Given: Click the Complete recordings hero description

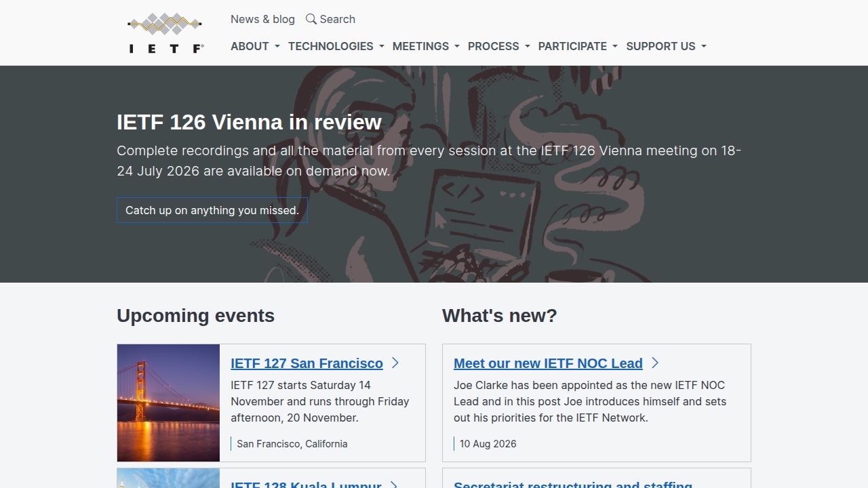Looking at the screenshot, I should point(429,161).
